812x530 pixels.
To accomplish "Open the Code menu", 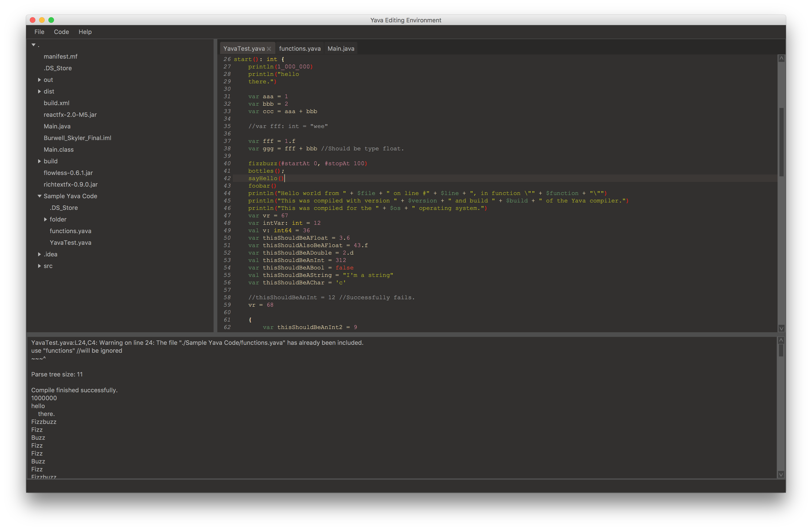I will click(x=61, y=32).
